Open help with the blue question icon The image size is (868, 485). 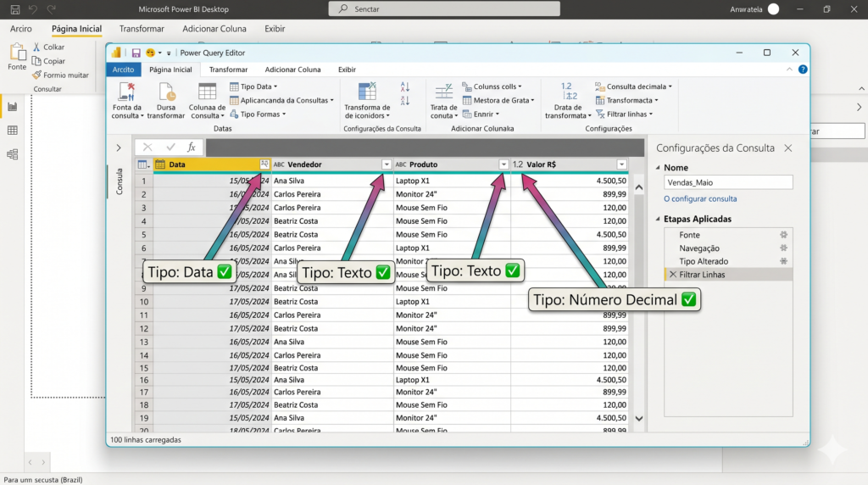[803, 70]
